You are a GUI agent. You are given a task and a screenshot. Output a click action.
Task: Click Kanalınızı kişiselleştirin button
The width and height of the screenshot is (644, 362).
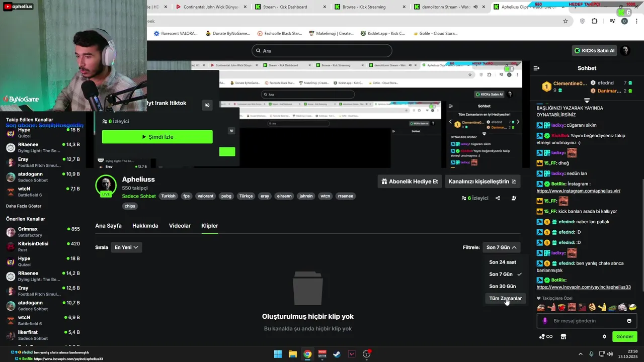(482, 182)
